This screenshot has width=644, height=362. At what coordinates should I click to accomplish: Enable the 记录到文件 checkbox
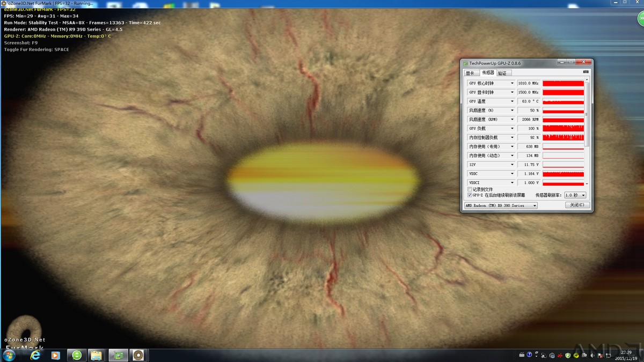[470, 189]
